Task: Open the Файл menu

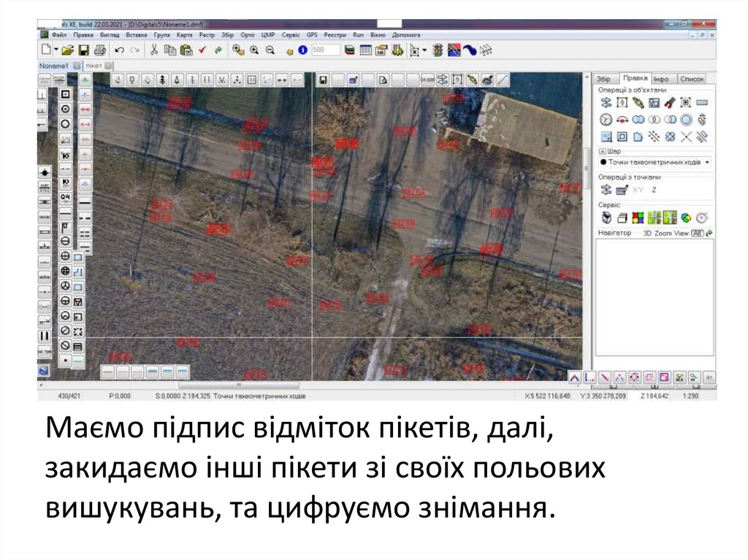Action: click(x=59, y=35)
